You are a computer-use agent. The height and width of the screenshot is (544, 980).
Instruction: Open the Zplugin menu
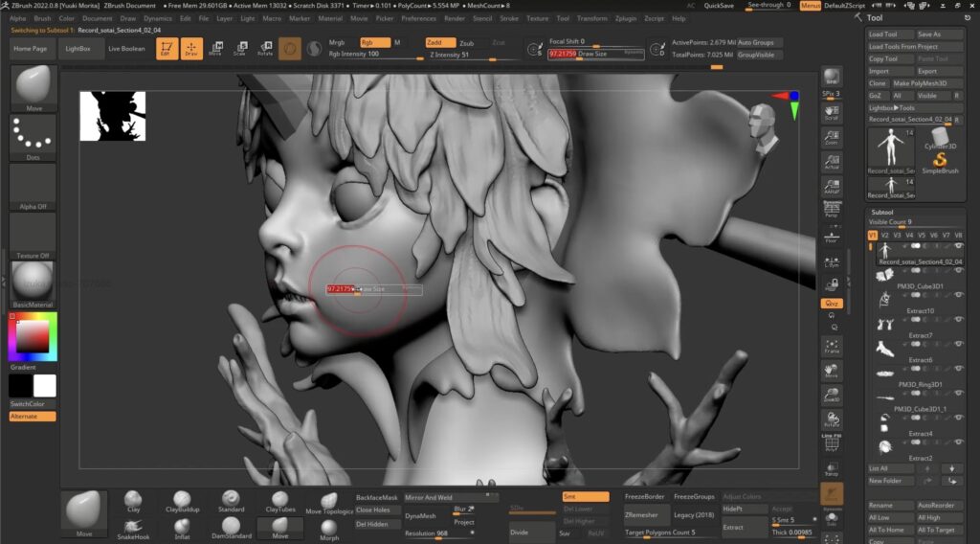click(x=626, y=18)
